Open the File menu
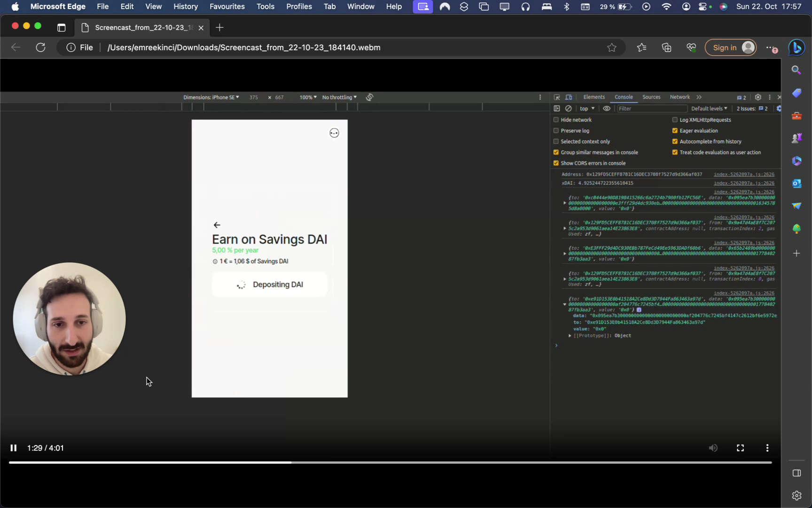The image size is (812, 508). [x=102, y=7]
